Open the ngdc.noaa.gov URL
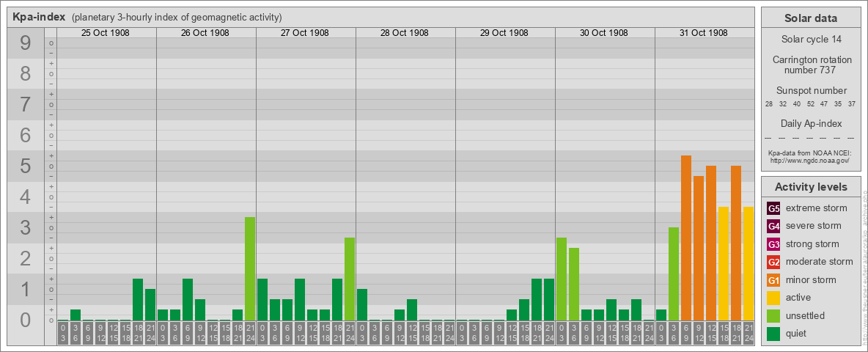Screen dimensions: 868x352 809,160
